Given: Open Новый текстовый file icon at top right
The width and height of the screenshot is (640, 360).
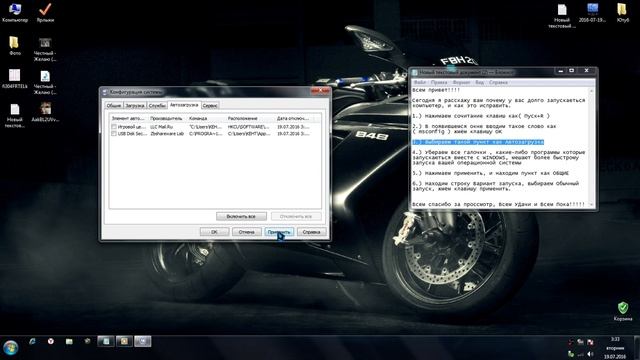Looking at the screenshot, I should click(562, 16).
